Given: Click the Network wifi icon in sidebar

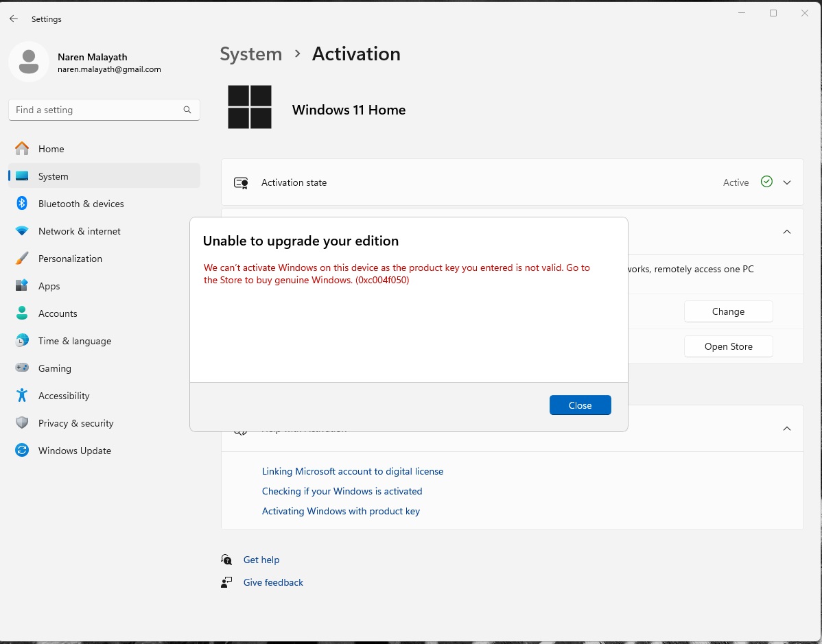Looking at the screenshot, I should [22, 231].
